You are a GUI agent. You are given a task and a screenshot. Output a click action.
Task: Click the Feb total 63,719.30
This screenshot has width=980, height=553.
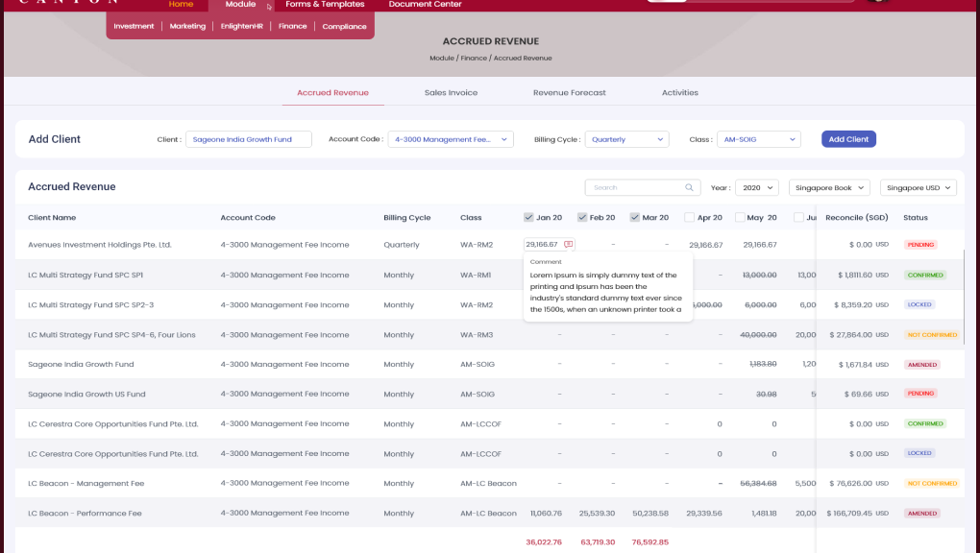(x=598, y=541)
